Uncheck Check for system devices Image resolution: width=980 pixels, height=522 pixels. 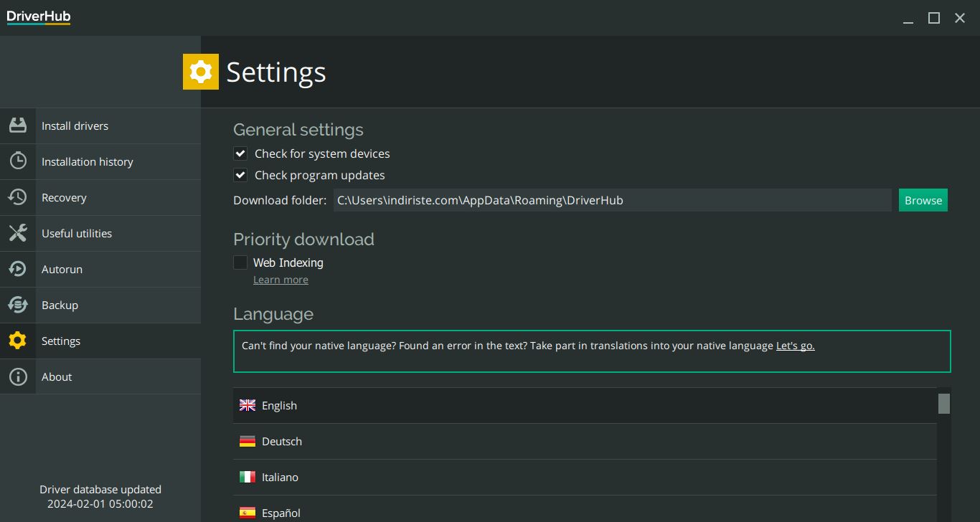point(240,153)
